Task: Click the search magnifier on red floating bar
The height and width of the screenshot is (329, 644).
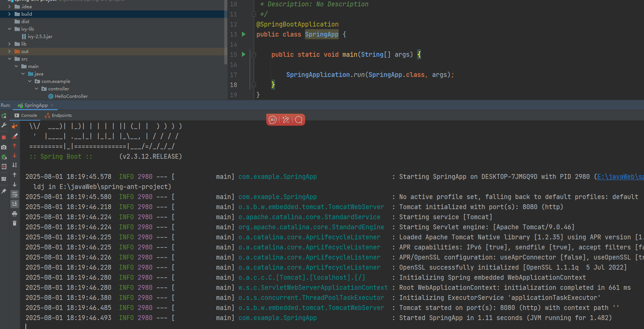Action: pos(299,120)
